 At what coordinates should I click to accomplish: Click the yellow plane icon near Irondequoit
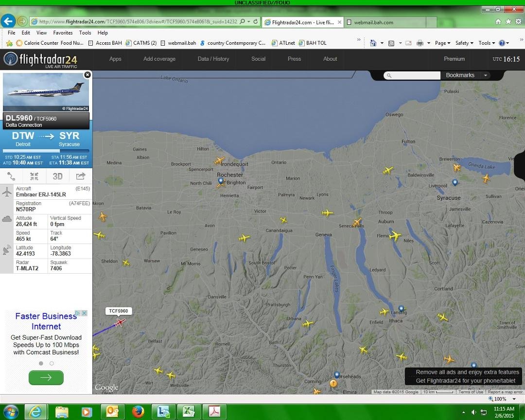pyautogui.click(x=219, y=161)
